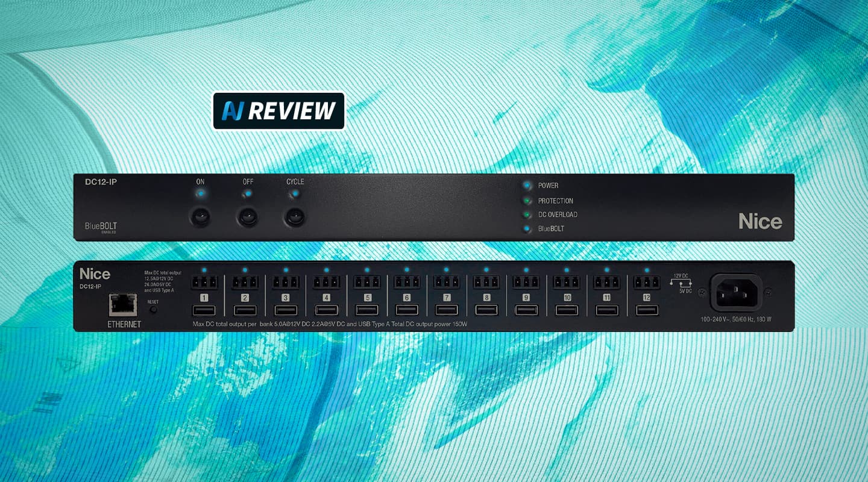Click the DC OVERLOAD indicator LED
Image resolution: width=868 pixels, height=482 pixels.
[x=527, y=214]
